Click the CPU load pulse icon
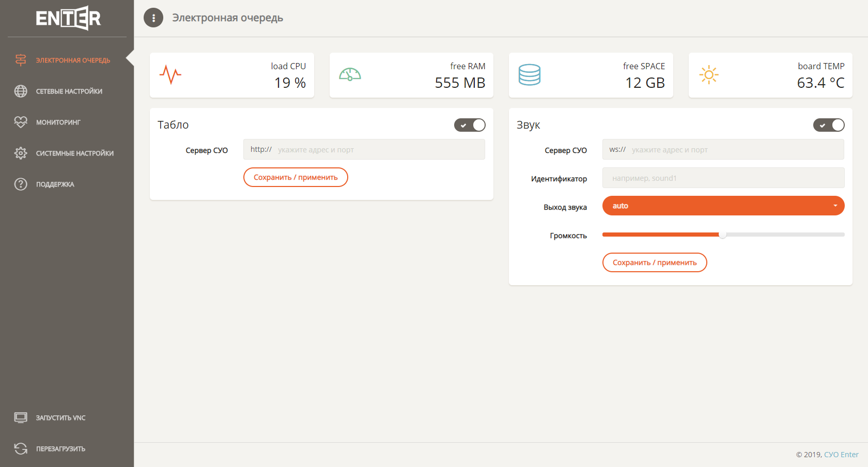Image resolution: width=868 pixels, height=467 pixels. pos(170,75)
